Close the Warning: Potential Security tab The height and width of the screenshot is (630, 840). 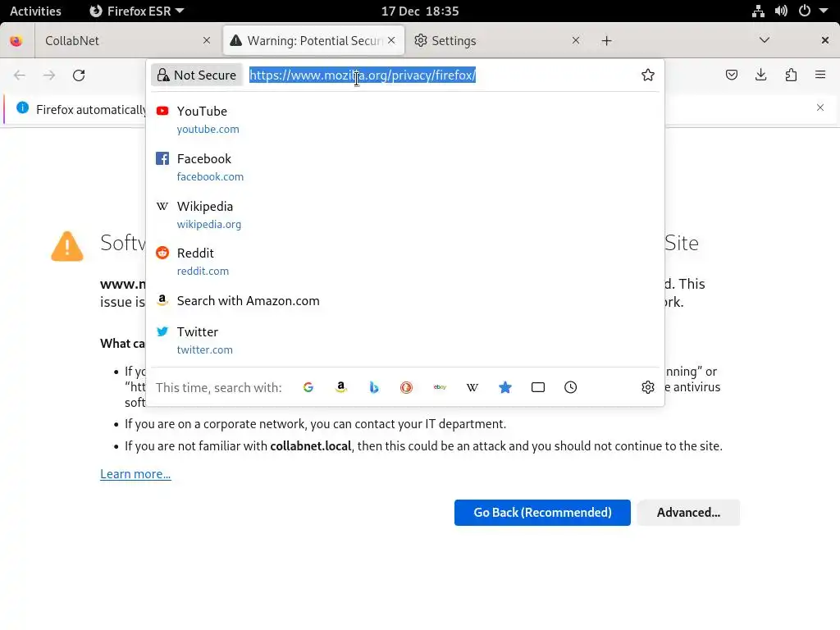coord(391,41)
